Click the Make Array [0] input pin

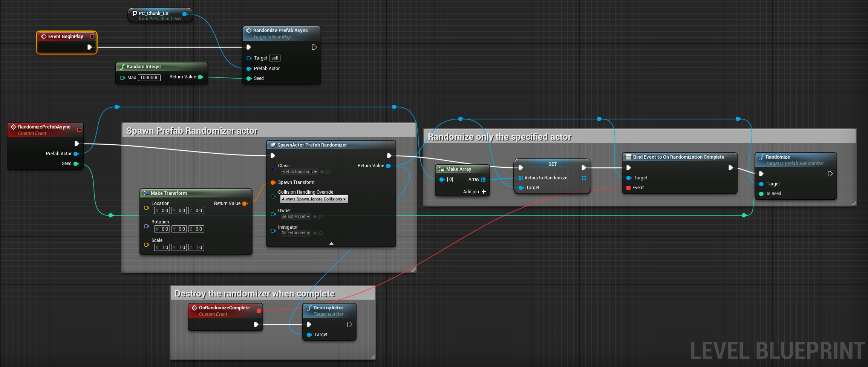(442, 179)
